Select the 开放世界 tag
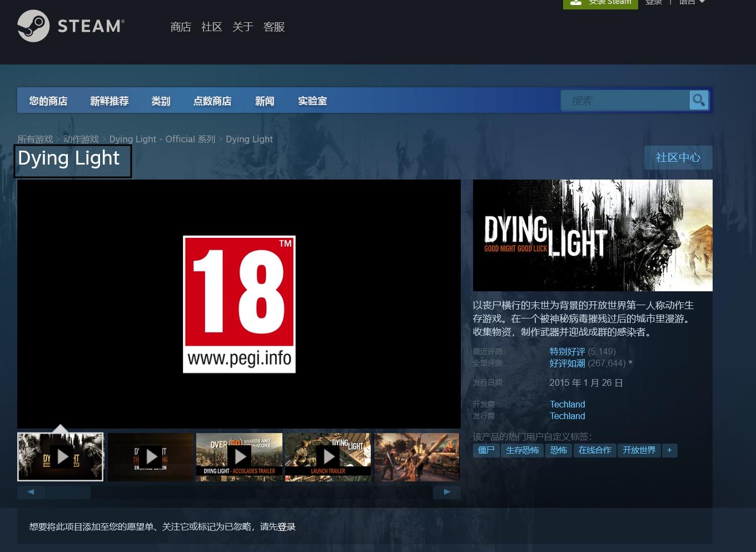Viewport: 756px width, 552px height. 639,450
